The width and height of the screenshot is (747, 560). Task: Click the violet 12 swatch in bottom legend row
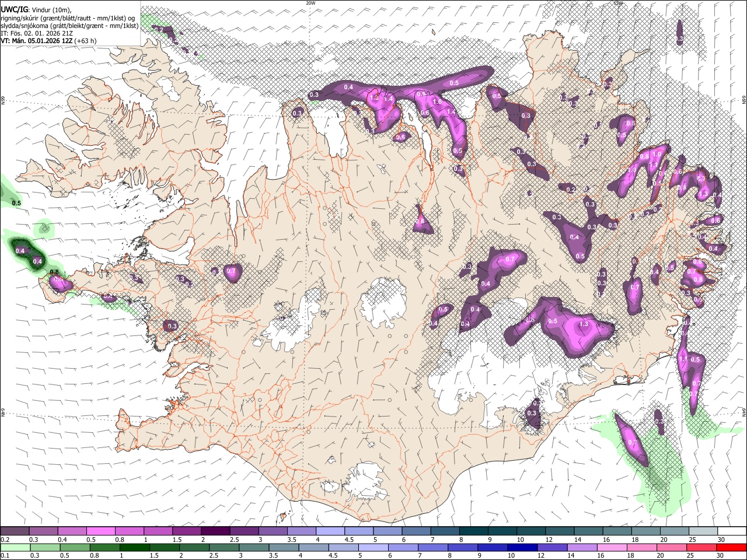point(552,547)
